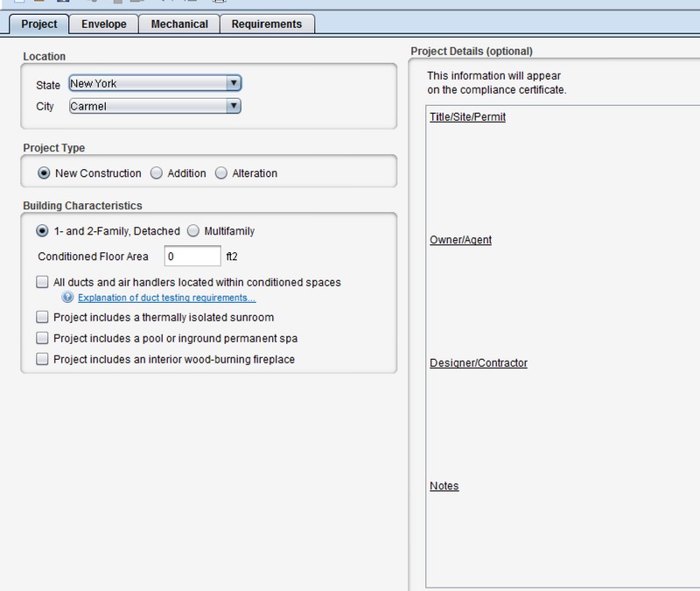Switch to the Envelope tab
This screenshot has width=700, height=591.
coord(103,25)
